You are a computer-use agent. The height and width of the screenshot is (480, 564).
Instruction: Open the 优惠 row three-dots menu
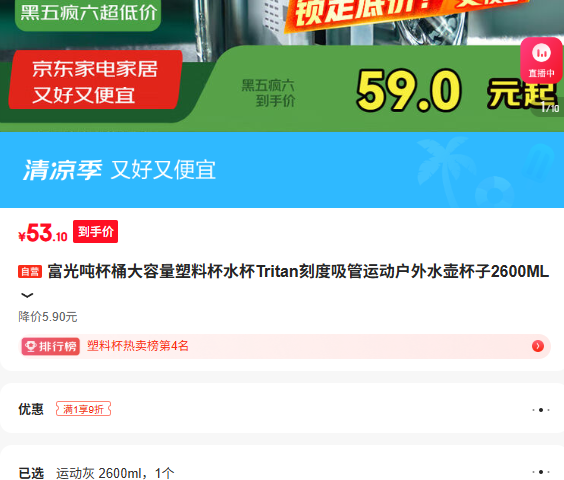[541, 410]
